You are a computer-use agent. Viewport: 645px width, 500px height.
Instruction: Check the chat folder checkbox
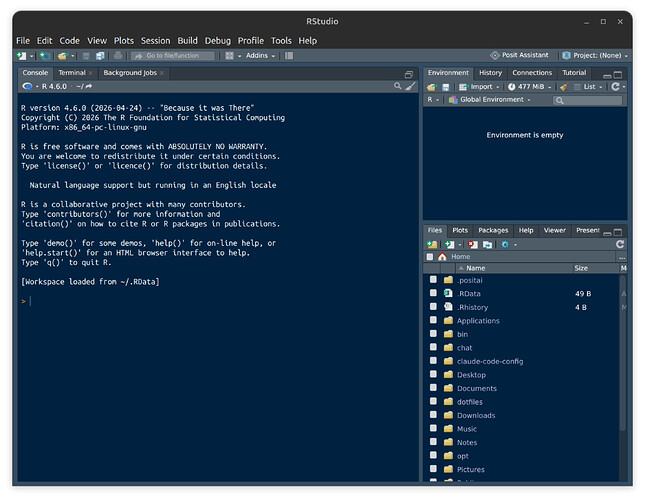[x=433, y=347]
